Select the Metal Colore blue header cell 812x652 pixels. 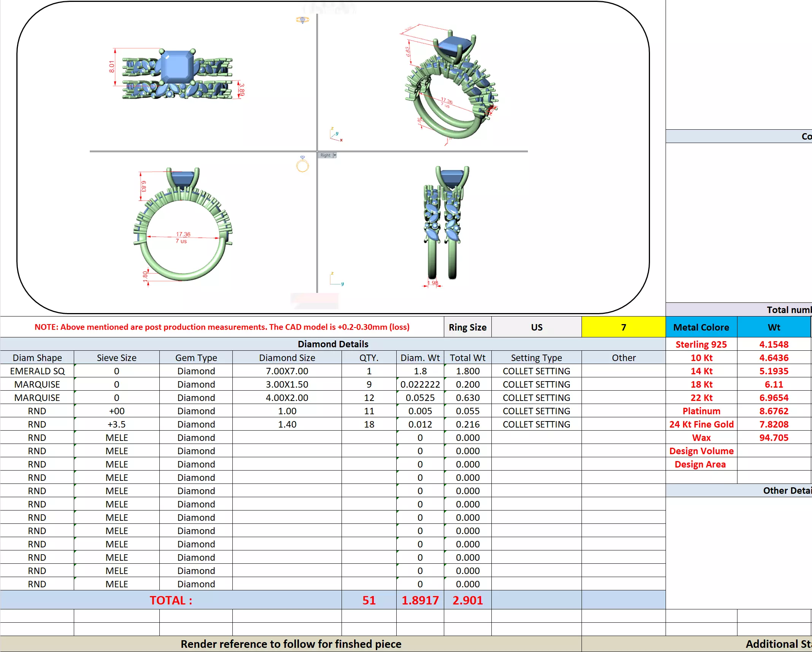click(x=701, y=327)
